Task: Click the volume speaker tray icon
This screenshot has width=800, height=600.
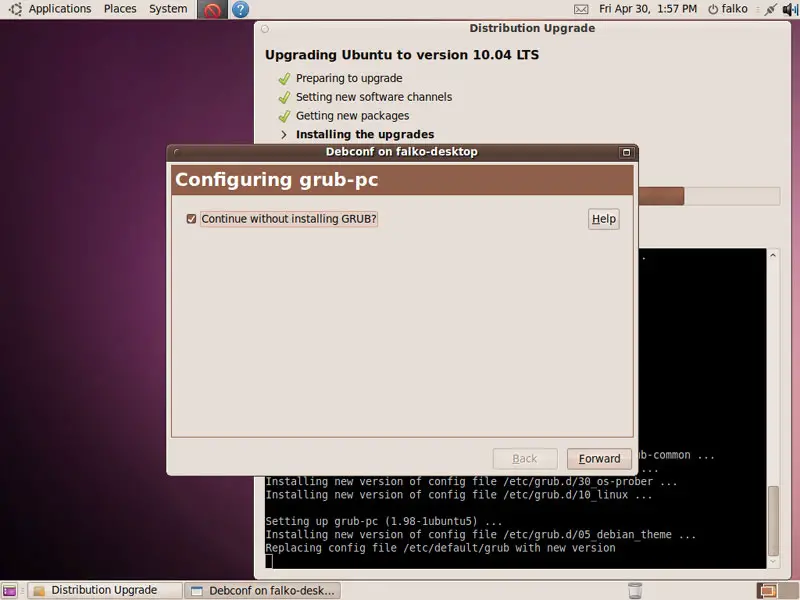Action: [790, 9]
